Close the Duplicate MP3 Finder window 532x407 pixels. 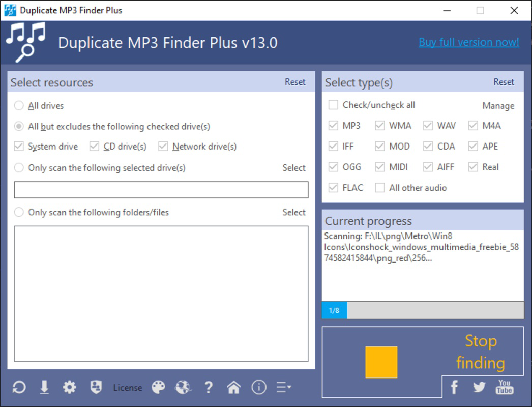click(x=514, y=11)
